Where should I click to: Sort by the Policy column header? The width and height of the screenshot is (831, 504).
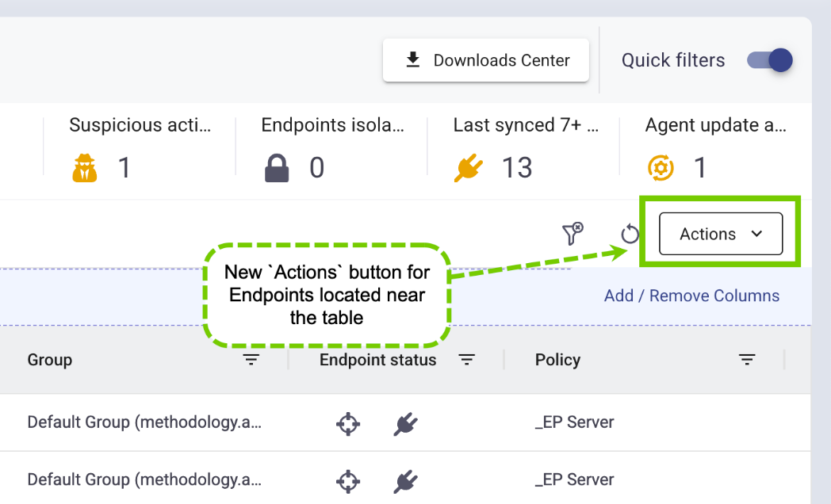click(x=557, y=360)
